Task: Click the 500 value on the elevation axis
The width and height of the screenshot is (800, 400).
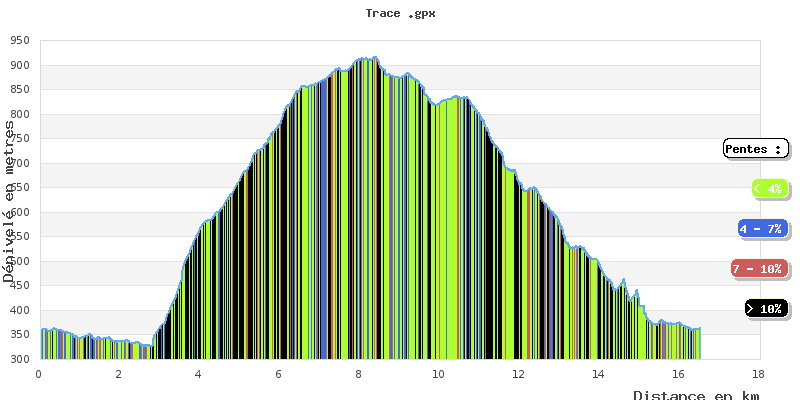Action: pyautogui.click(x=20, y=261)
